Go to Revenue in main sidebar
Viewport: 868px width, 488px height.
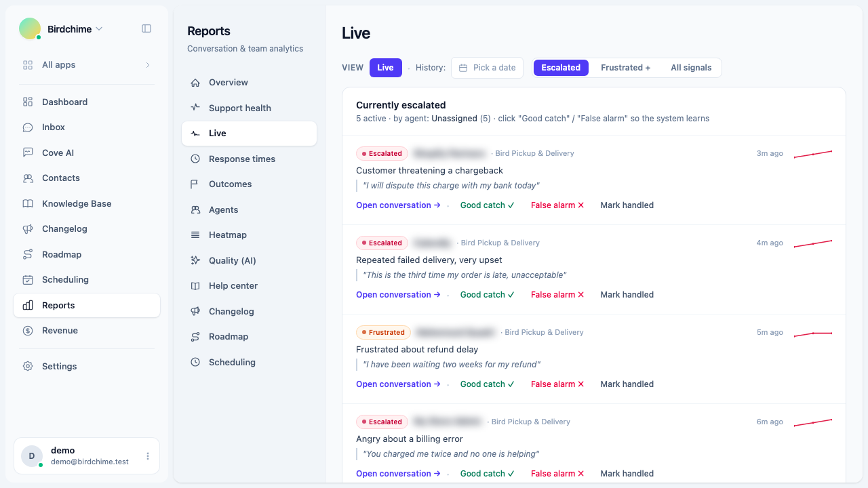(87, 331)
